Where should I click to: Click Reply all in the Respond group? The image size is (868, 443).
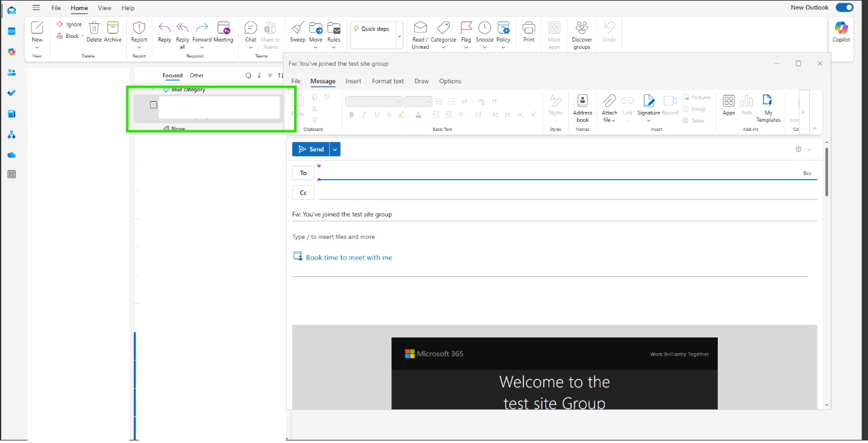tap(182, 35)
